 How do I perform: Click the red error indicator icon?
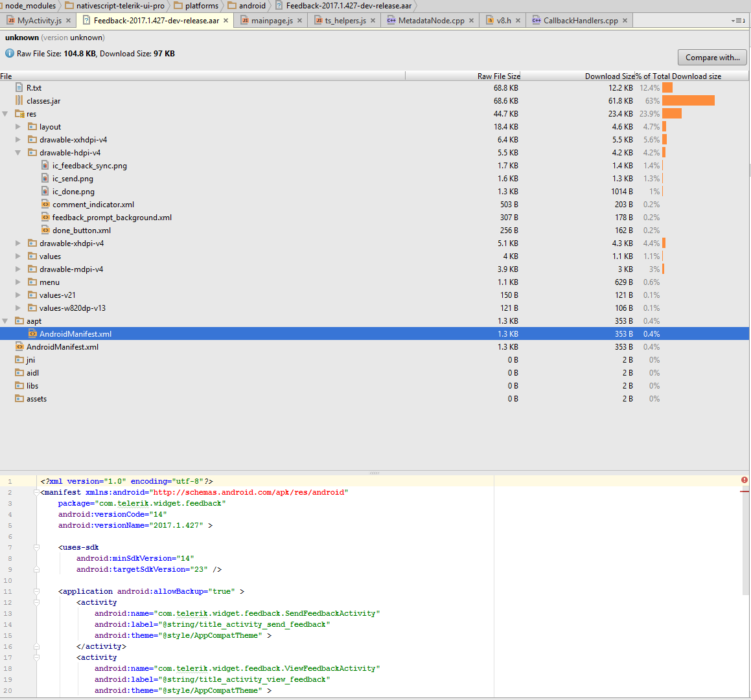[745, 480]
